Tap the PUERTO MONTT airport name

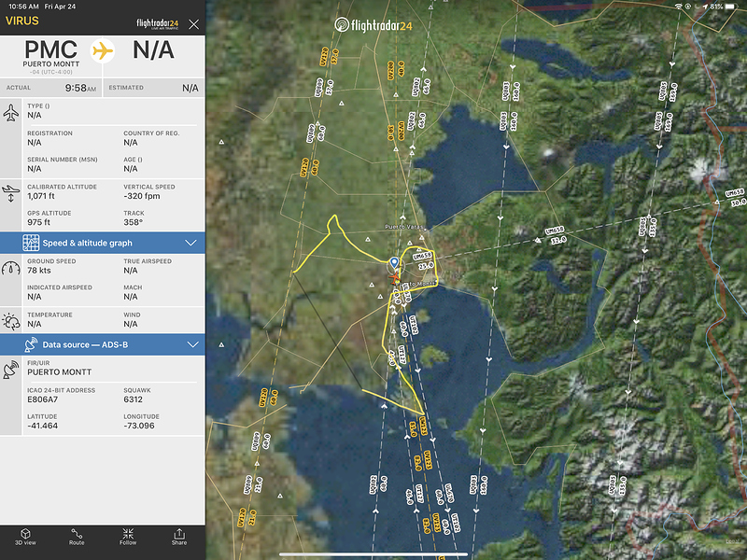coord(51,63)
